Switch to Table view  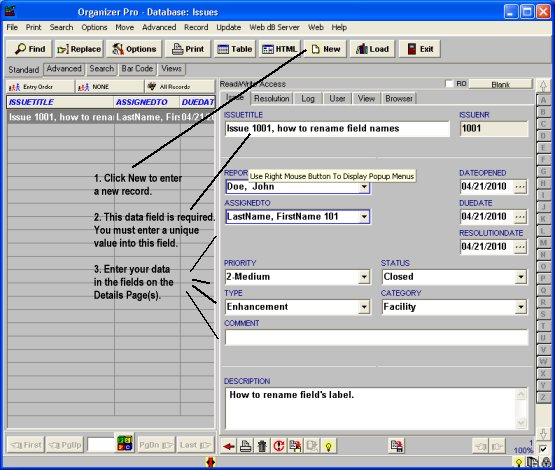click(234, 49)
